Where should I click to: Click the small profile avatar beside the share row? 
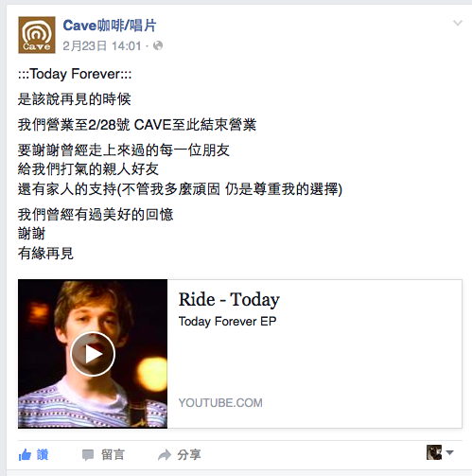434,452
